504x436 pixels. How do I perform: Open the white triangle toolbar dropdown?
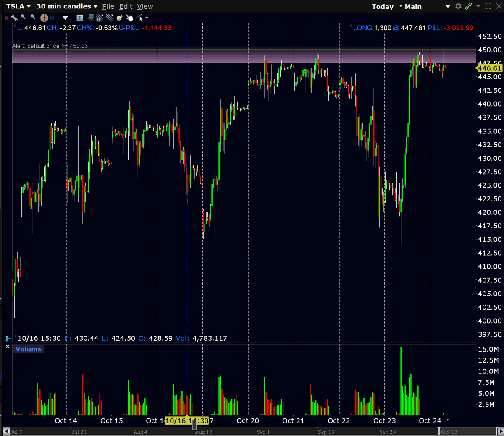tap(65, 18)
